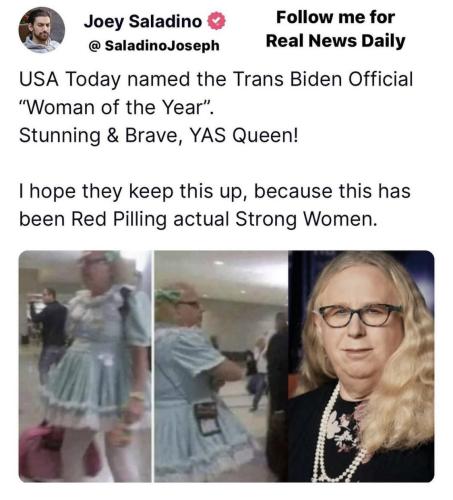Screen dimensions: 453x500
Task: Open the round profile avatar photo
Action: click(x=42, y=30)
